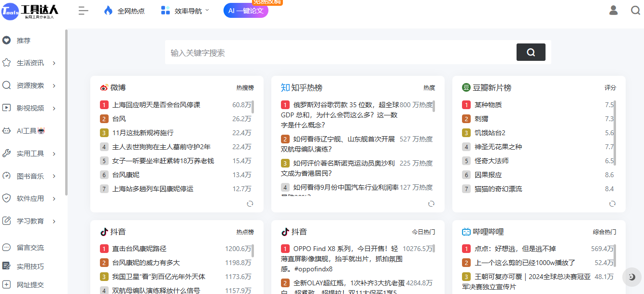
Task: Open 资源搜索 sidebar category
Action: (x=30, y=85)
